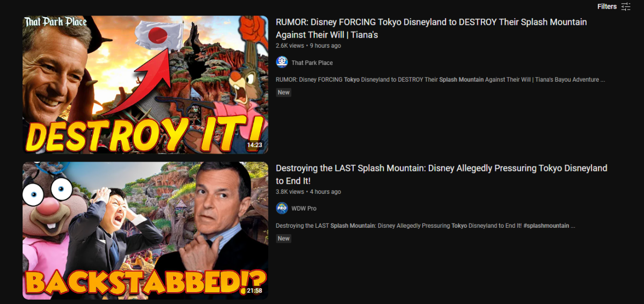This screenshot has height=304, width=644.
Task: Open WDW Pro channel avatar icon
Action: click(x=282, y=208)
